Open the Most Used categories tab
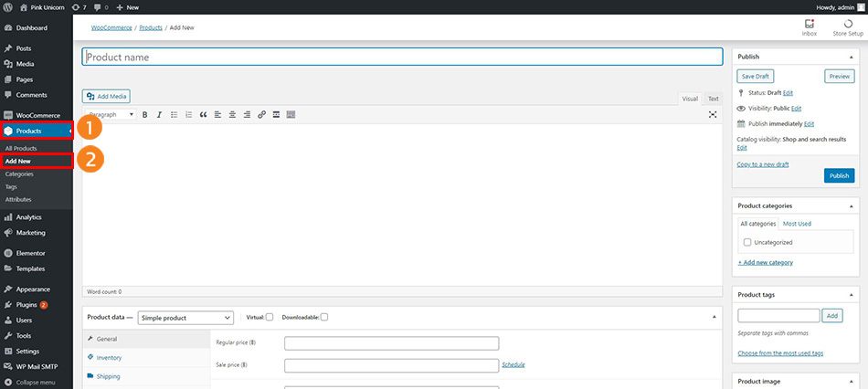The width and height of the screenshot is (868, 389). 797,224
